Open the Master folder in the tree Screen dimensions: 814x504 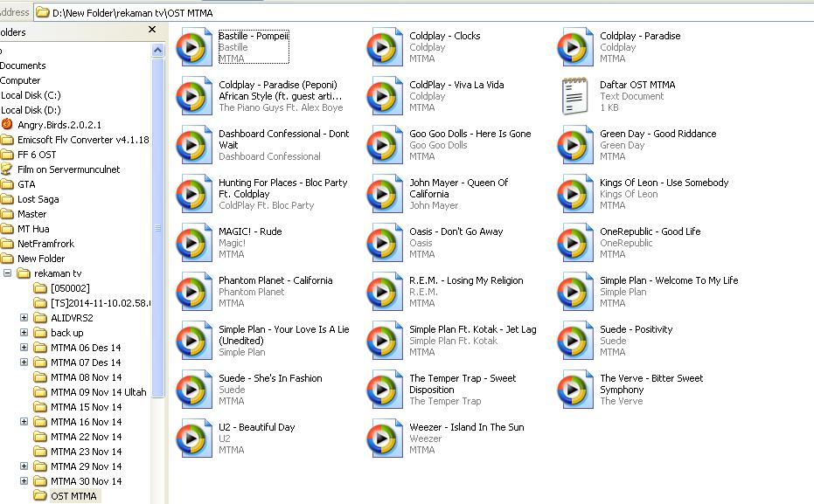pos(24,214)
